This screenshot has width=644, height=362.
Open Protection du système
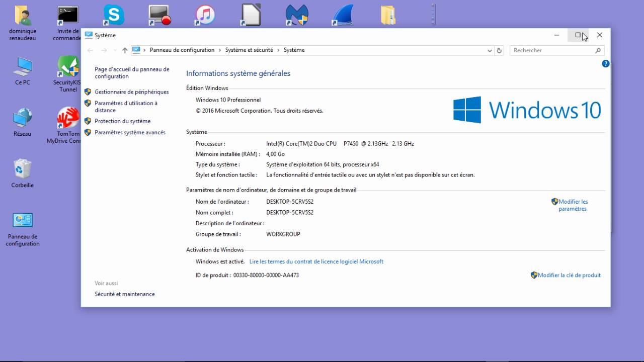click(x=122, y=121)
